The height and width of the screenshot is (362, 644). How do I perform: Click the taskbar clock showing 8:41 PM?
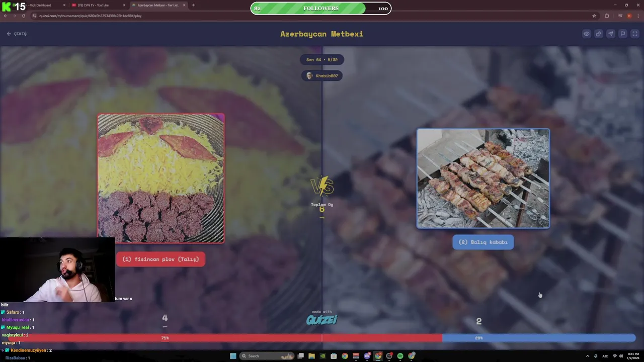(633, 356)
